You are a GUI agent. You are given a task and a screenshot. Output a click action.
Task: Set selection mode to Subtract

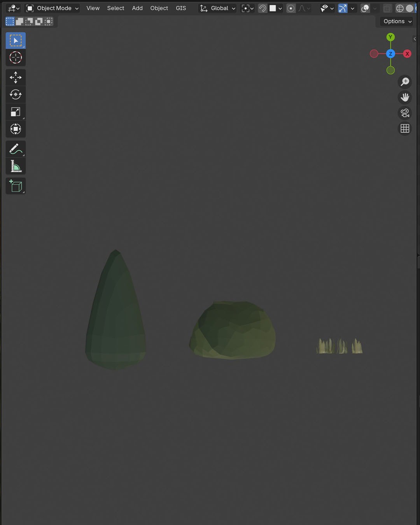[x=29, y=21]
